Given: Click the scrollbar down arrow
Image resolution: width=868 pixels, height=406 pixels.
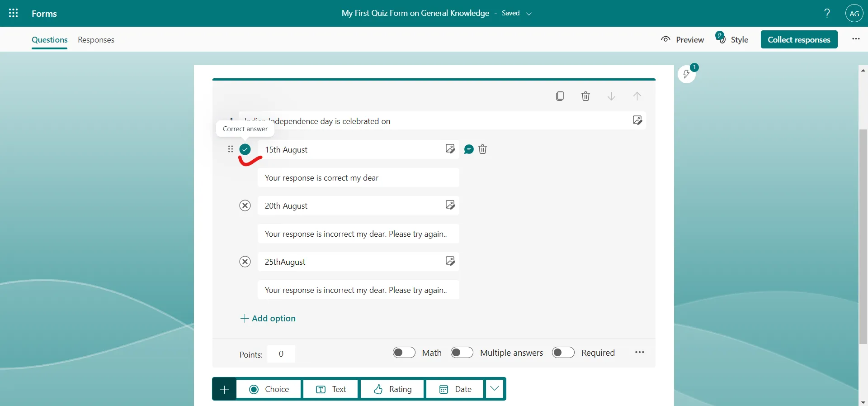Looking at the screenshot, I should [x=863, y=402].
